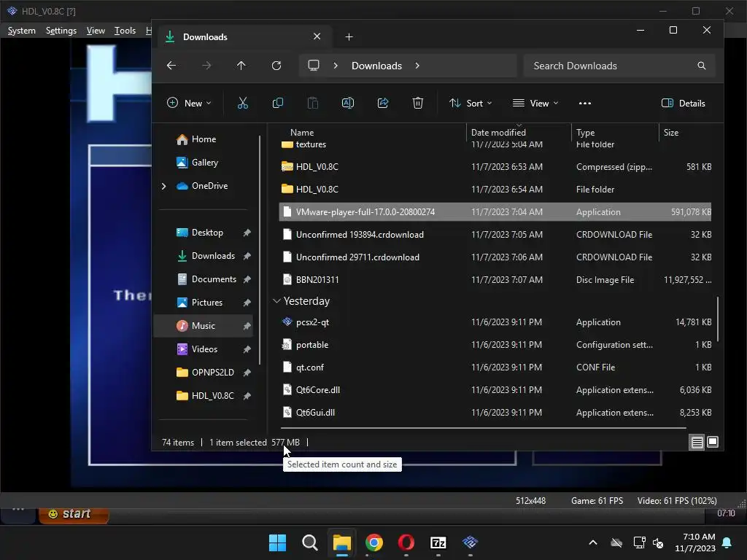Click File Explorer icon on taskbar

341,542
